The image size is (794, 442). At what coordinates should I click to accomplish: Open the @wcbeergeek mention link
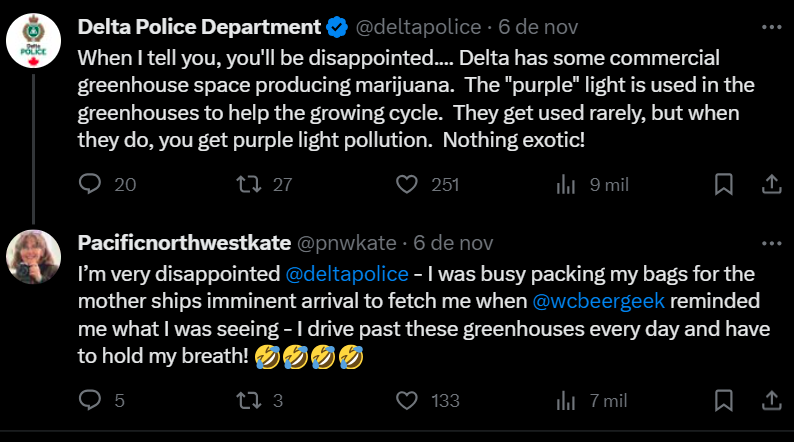coord(597,300)
